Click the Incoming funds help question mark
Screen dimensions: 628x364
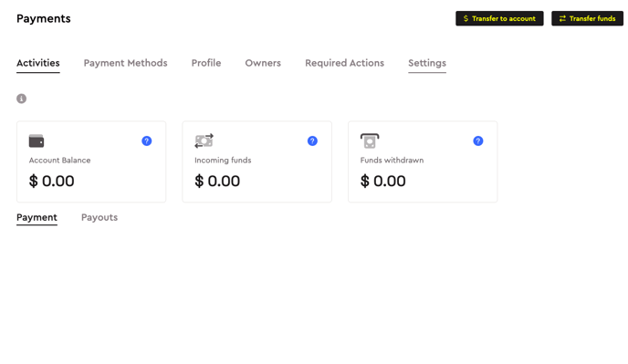pos(312,141)
